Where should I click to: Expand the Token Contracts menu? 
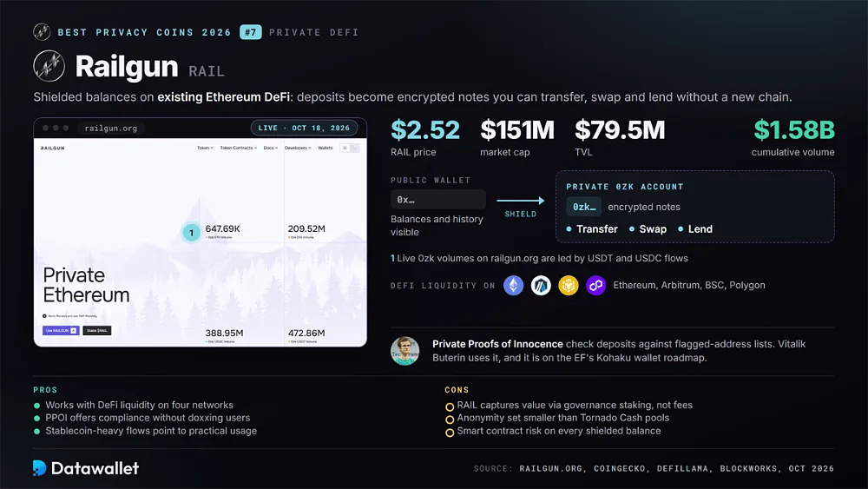[x=238, y=148]
